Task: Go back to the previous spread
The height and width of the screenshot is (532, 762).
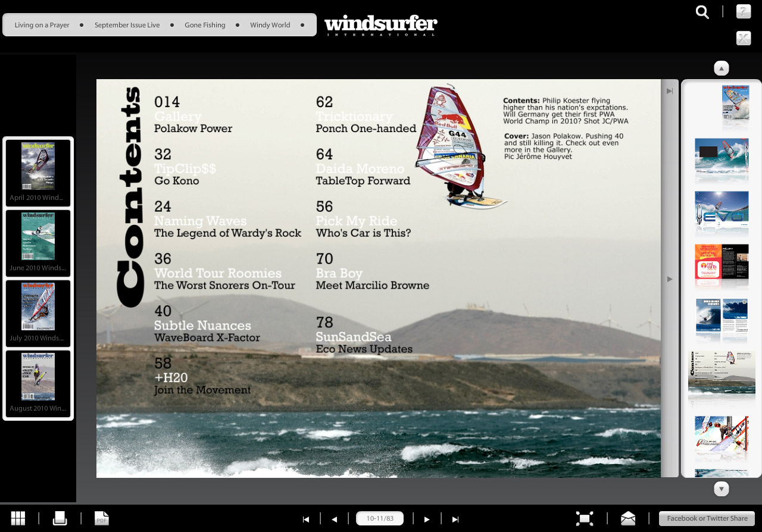Action: pos(334,519)
